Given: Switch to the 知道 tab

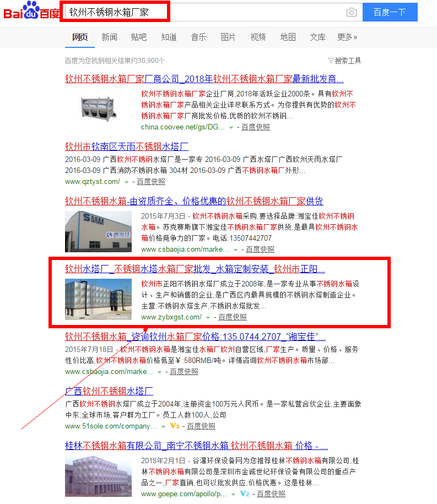Looking at the screenshot, I should (x=169, y=37).
